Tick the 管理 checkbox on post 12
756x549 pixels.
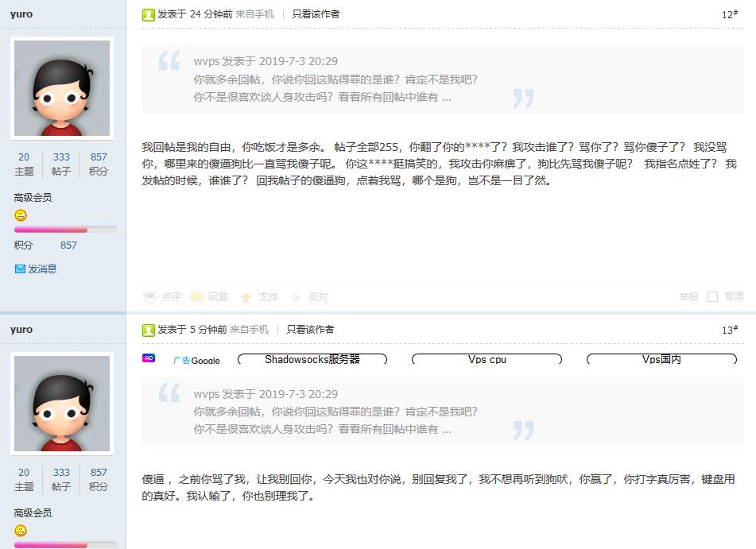pos(712,297)
